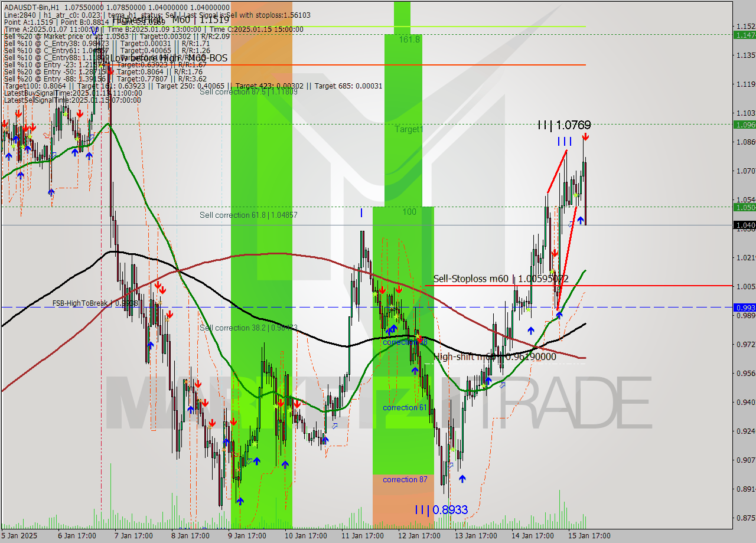Click the 0.972 price axis label
Screen dimensions: 756x543
(746, 344)
